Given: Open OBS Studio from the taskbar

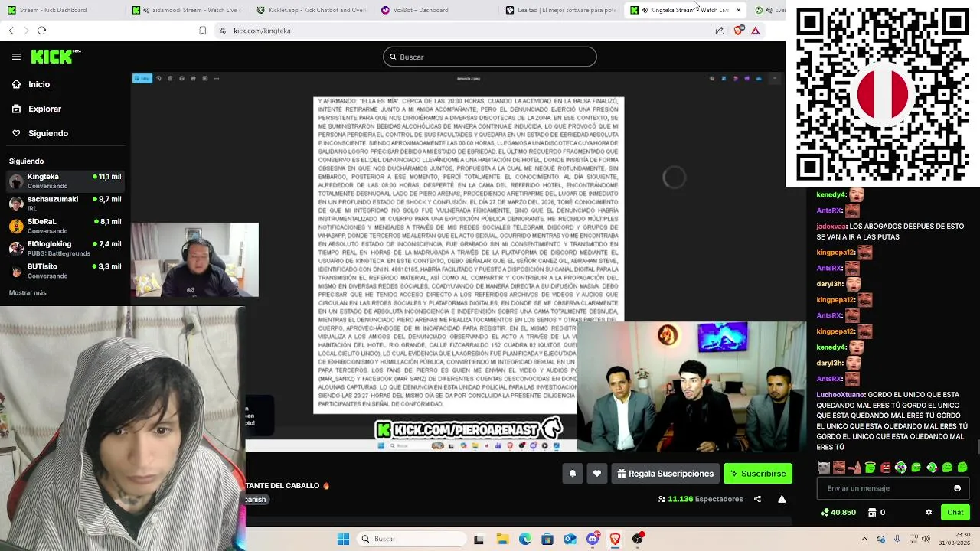Looking at the screenshot, I should tap(637, 539).
